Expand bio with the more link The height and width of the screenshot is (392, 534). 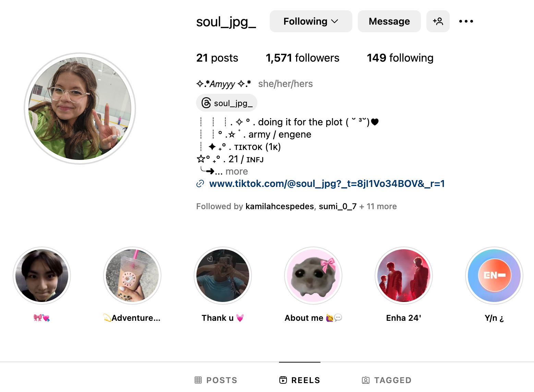pyautogui.click(x=236, y=172)
